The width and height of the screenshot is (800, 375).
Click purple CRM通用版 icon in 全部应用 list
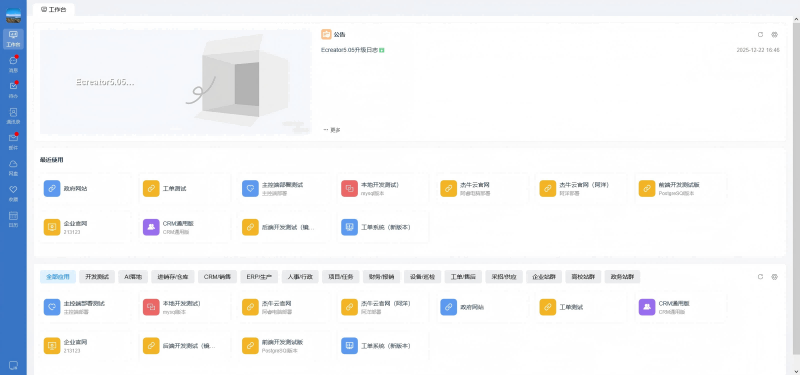647,307
